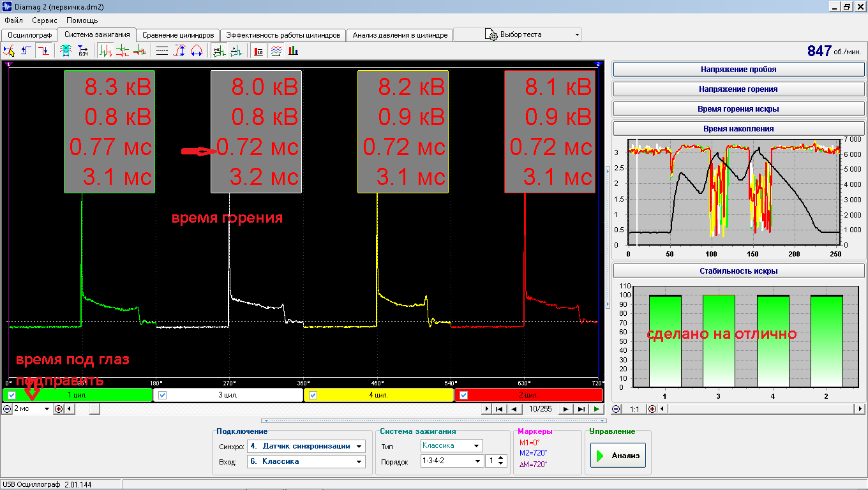This screenshot has height=490, width=868.
Task: Reset right panel zoom to 1:1
Action: [x=634, y=409]
